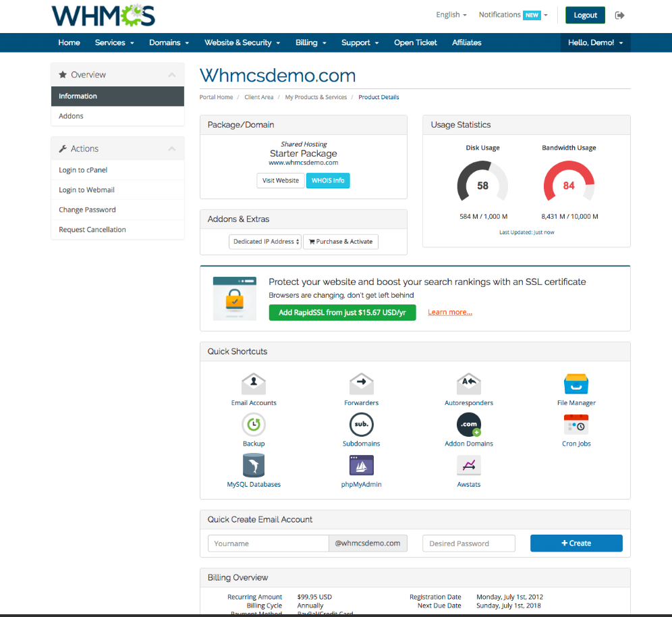This screenshot has height=617, width=672.
Task: Expand the Website & Security menu
Action: coord(242,43)
